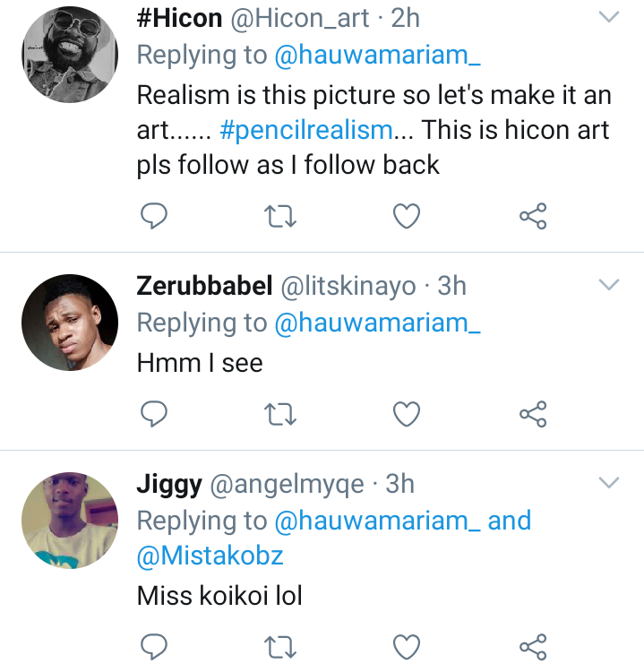Tap the @hauwamariam_ link in Zerubbabel's reply
The height and width of the screenshot is (672, 644).
(x=377, y=323)
